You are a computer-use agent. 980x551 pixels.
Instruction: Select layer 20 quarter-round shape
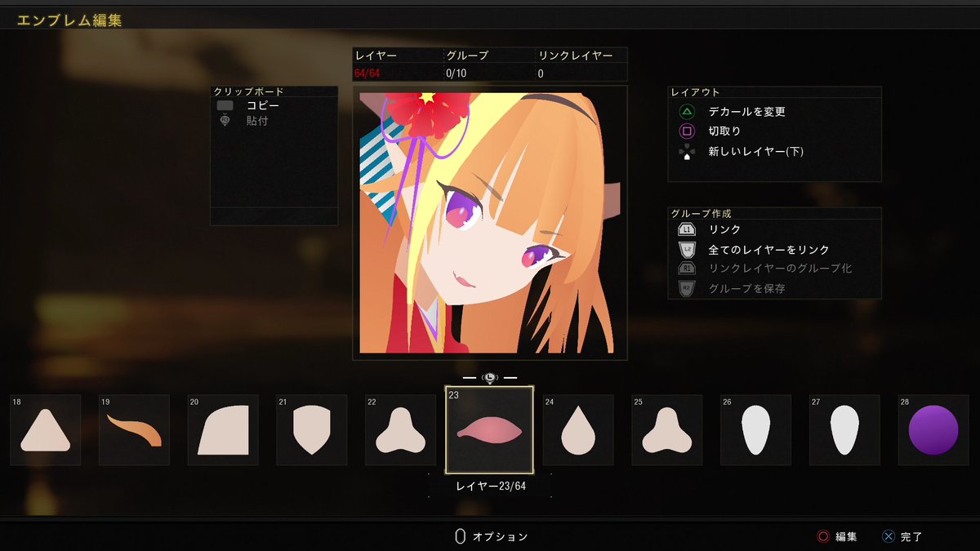223,430
